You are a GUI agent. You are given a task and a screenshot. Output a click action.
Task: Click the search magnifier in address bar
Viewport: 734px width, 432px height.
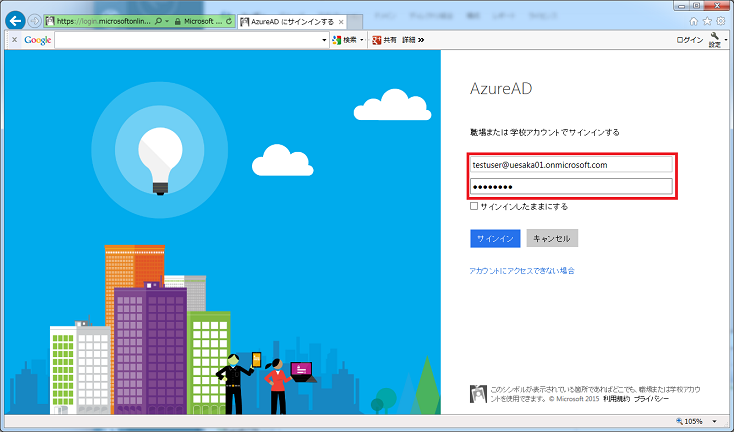159,21
